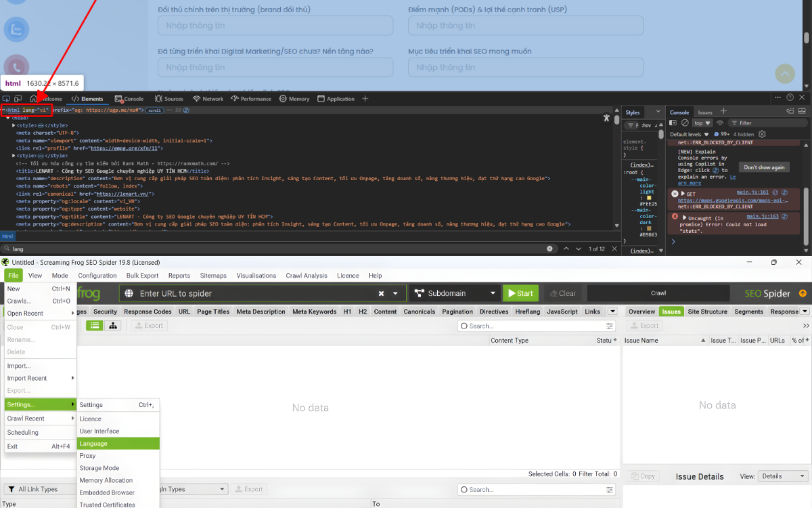Open console settings gear icon

762,134
